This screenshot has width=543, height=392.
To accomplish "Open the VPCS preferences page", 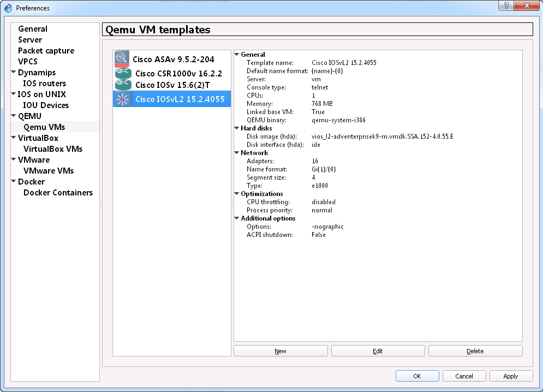I will point(28,61).
